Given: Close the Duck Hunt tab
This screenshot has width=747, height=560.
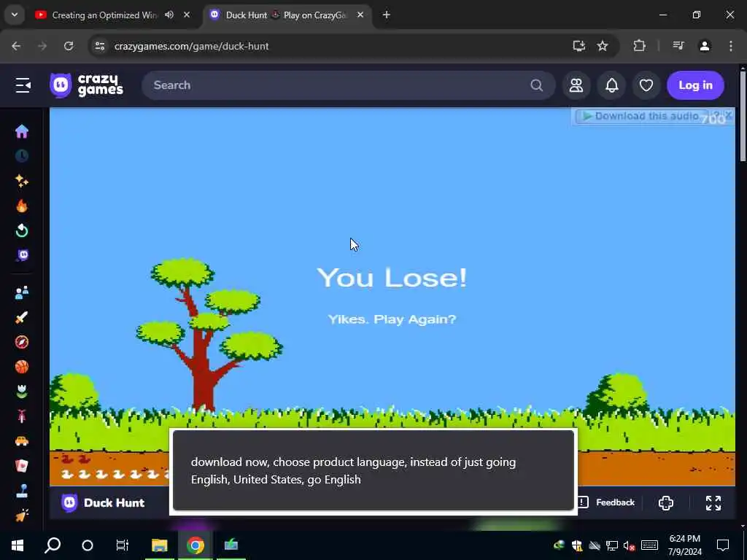Looking at the screenshot, I should 360,15.
